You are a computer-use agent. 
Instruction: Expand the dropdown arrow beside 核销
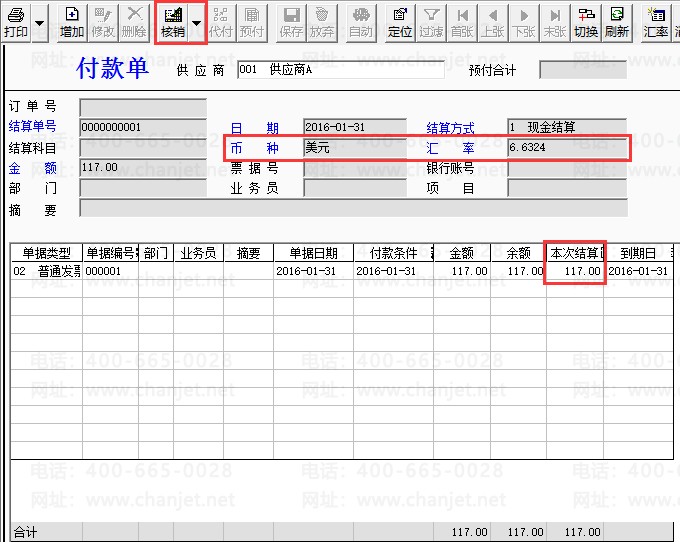(196, 23)
